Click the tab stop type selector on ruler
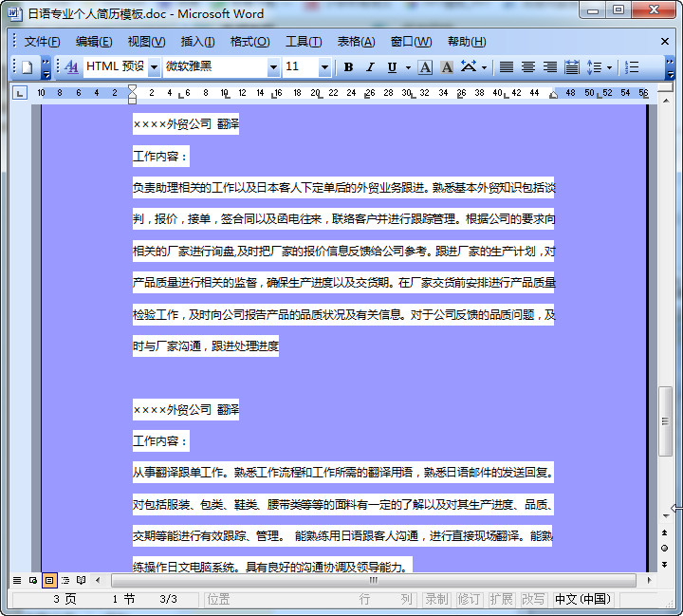 20,93
